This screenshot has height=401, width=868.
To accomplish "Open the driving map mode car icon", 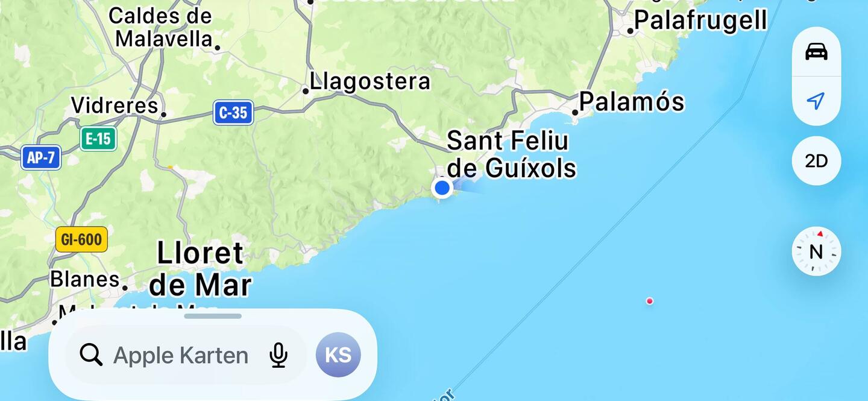I will [x=816, y=52].
